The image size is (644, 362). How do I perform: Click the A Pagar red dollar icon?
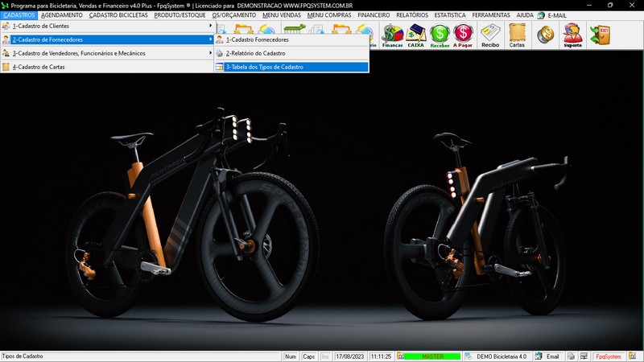point(463,35)
